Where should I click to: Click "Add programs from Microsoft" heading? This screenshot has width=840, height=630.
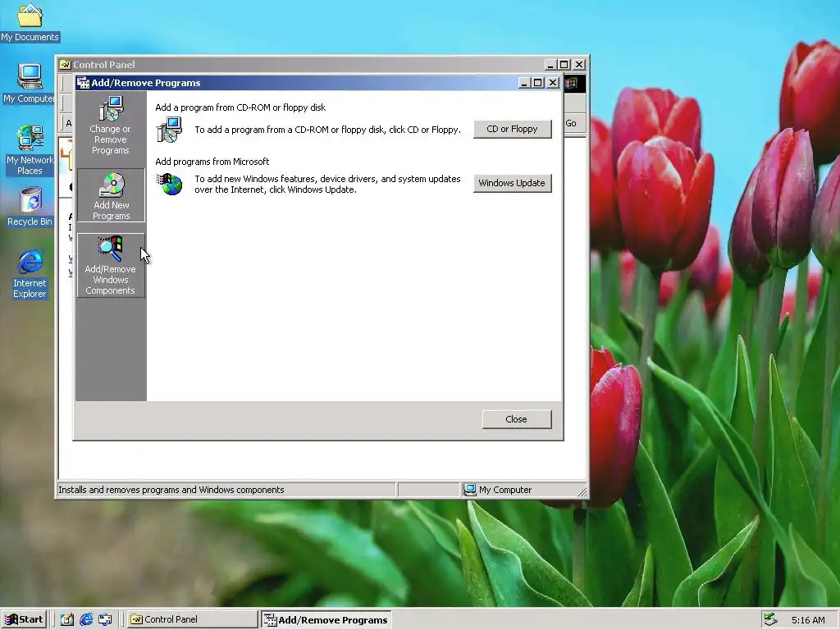coord(212,162)
